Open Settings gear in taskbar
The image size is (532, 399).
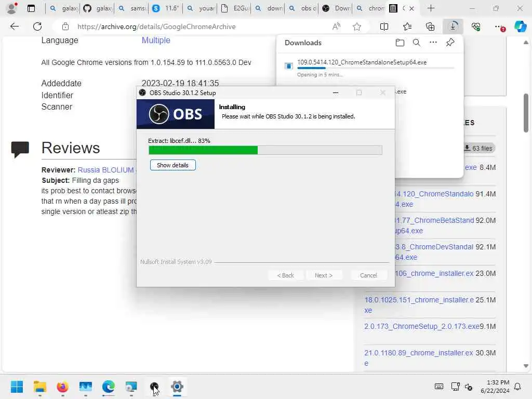click(x=177, y=387)
